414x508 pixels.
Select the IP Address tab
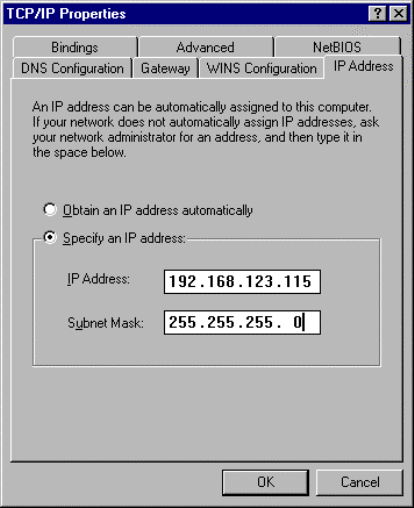(x=363, y=66)
